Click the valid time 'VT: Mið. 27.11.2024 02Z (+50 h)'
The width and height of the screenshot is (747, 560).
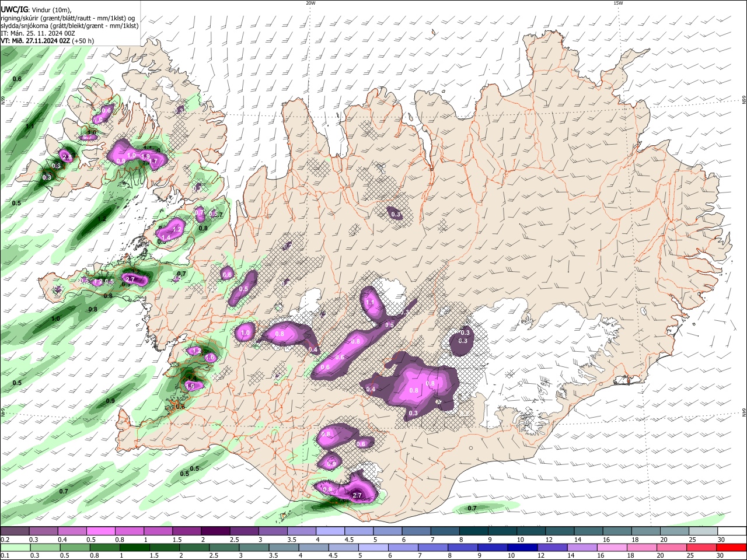pyautogui.click(x=48, y=41)
